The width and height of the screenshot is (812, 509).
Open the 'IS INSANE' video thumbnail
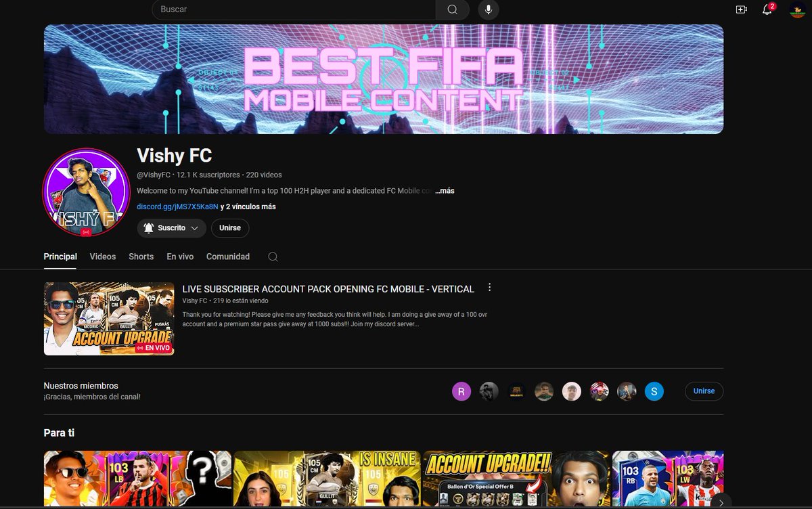pyautogui.click(x=327, y=480)
